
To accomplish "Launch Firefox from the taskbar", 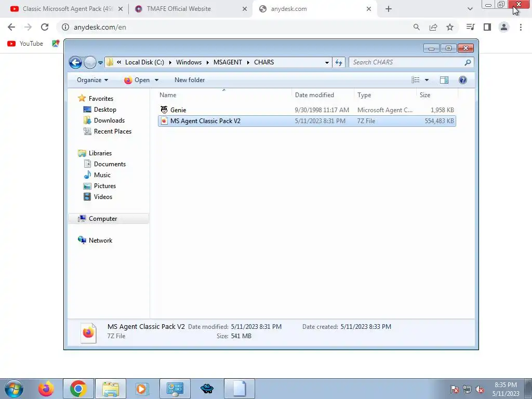I will click(x=46, y=389).
